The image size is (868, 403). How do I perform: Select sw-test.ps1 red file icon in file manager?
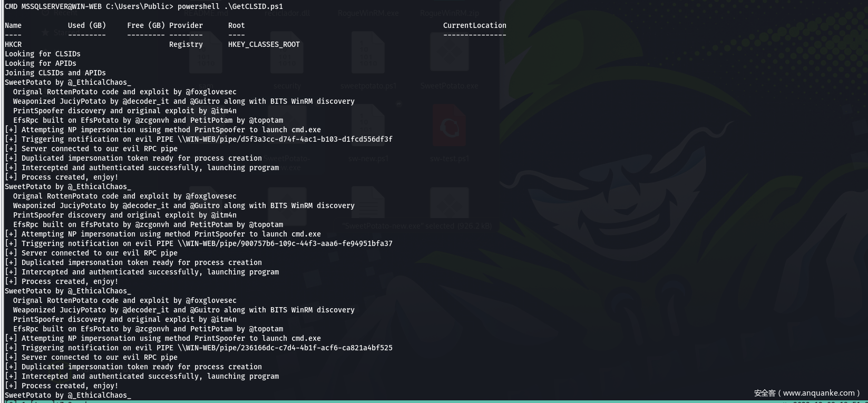click(449, 125)
